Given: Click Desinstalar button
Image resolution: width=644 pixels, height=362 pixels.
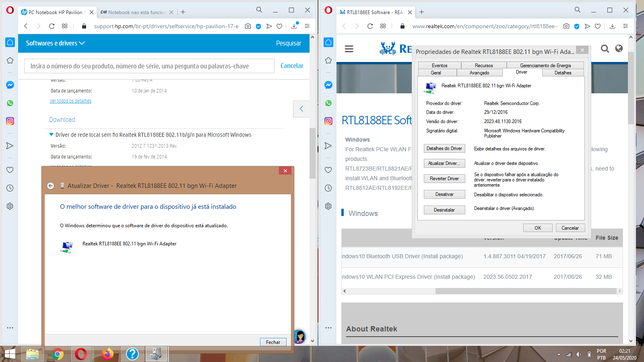Looking at the screenshot, I should 444,210.
